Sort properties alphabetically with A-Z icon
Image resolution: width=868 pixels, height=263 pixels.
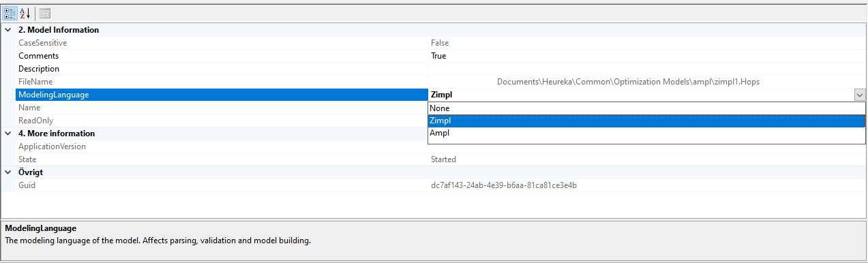click(25, 13)
